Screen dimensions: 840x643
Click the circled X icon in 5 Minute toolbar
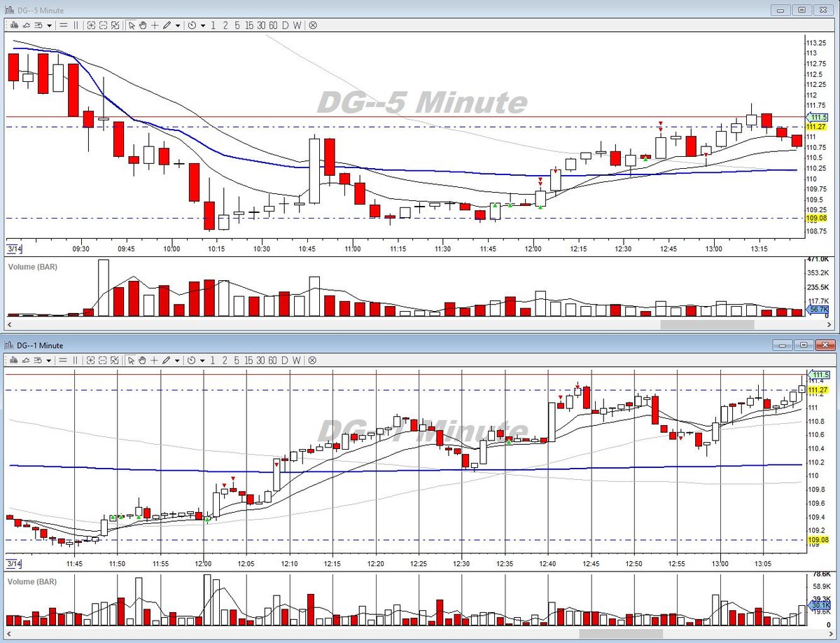pyautogui.click(x=313, y=25)
